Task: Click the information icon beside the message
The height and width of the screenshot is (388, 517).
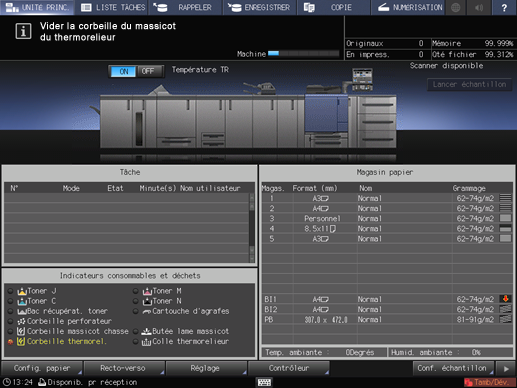Action: click(23, 31)
